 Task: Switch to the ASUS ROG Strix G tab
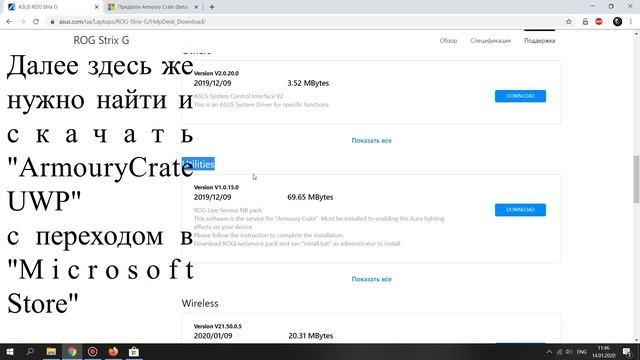(52, 7)
